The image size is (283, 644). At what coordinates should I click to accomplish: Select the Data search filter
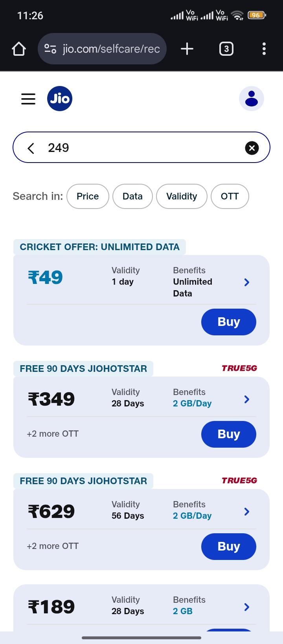point(132,196)
